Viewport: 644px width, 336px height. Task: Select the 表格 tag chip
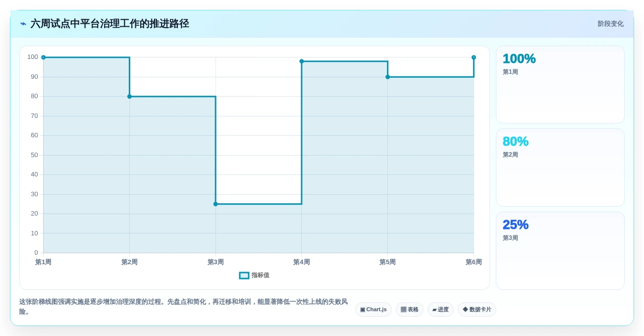tap(410, 310)
